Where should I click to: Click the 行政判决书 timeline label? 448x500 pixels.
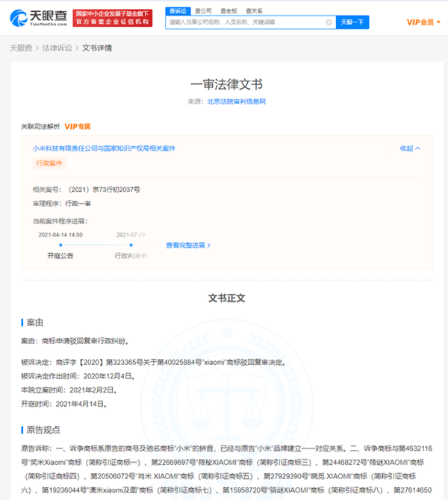[131, 256]
